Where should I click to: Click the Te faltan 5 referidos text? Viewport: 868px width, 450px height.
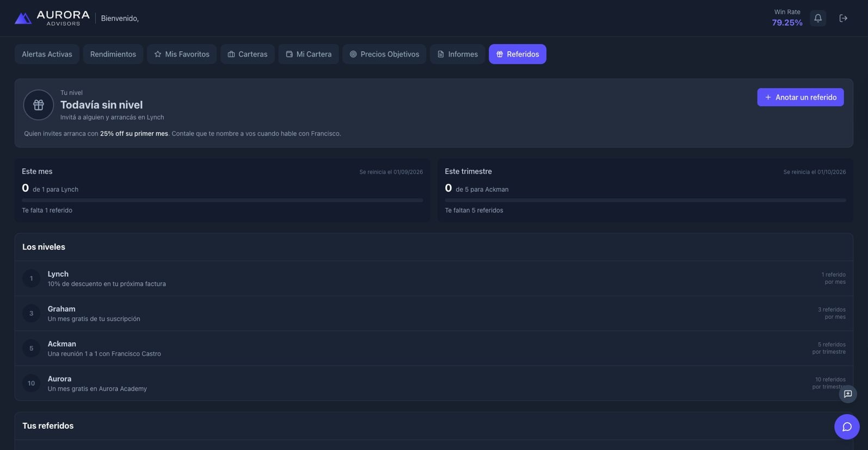click(x=473, y=210)
